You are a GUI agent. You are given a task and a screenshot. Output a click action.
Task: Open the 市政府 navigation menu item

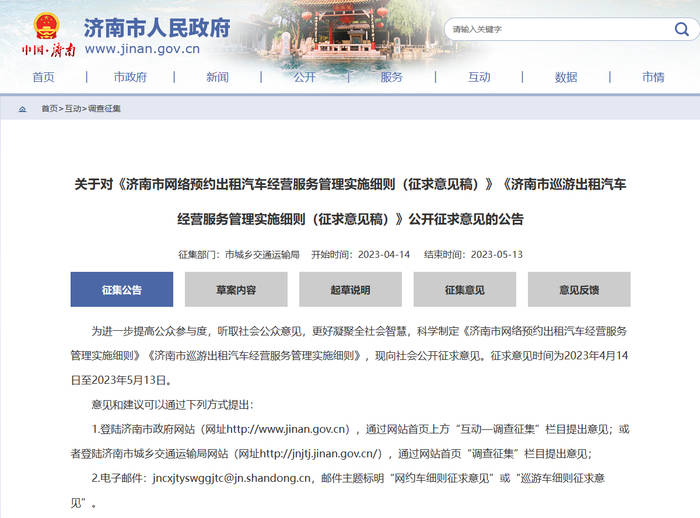[130, 77]
